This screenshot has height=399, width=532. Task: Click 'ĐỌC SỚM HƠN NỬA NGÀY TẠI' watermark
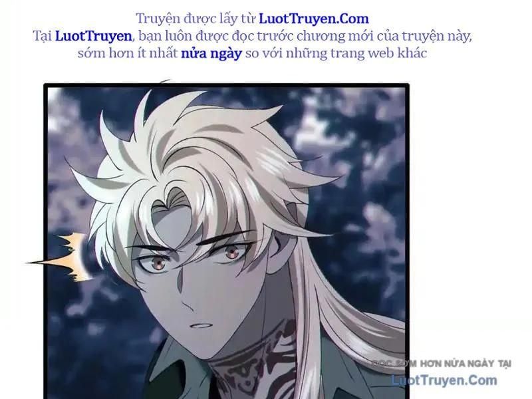point(441,364)
